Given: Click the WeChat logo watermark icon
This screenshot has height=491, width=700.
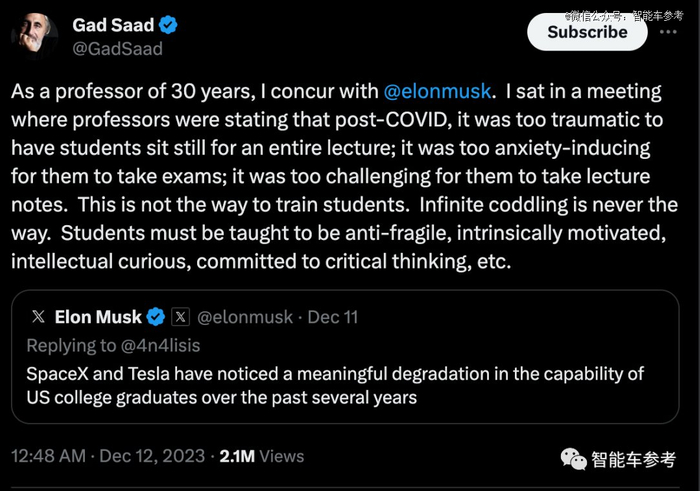Looking at the screenshot, I should pyautogui.click(x=574, y=458).
